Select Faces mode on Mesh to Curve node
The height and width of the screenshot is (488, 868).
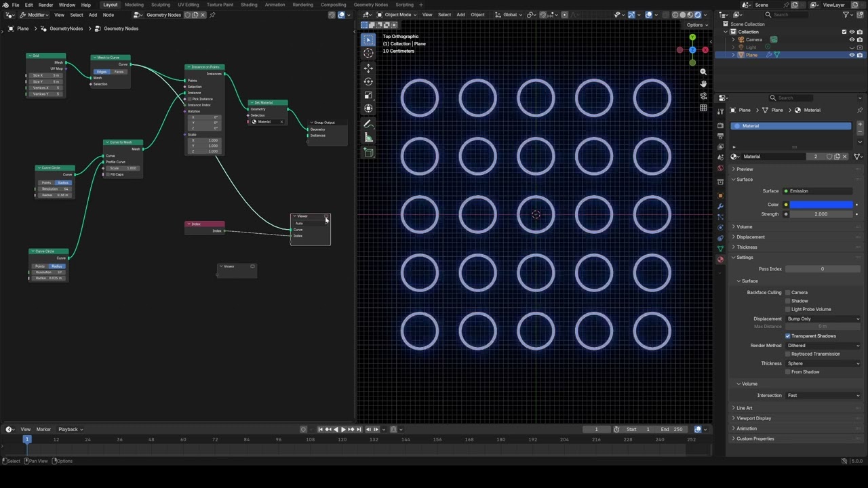[x=119, y=72]
